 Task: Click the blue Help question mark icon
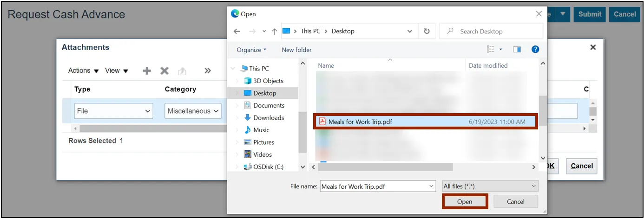pos(535,49)
